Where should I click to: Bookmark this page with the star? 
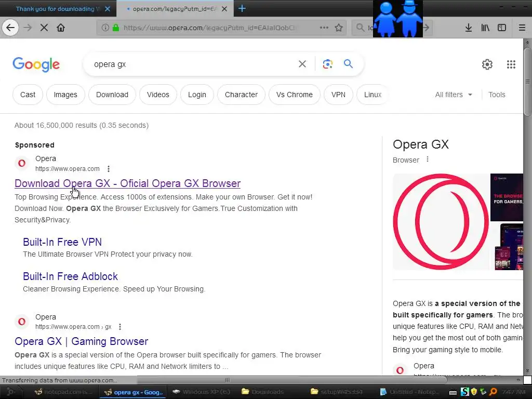point(339,28)
